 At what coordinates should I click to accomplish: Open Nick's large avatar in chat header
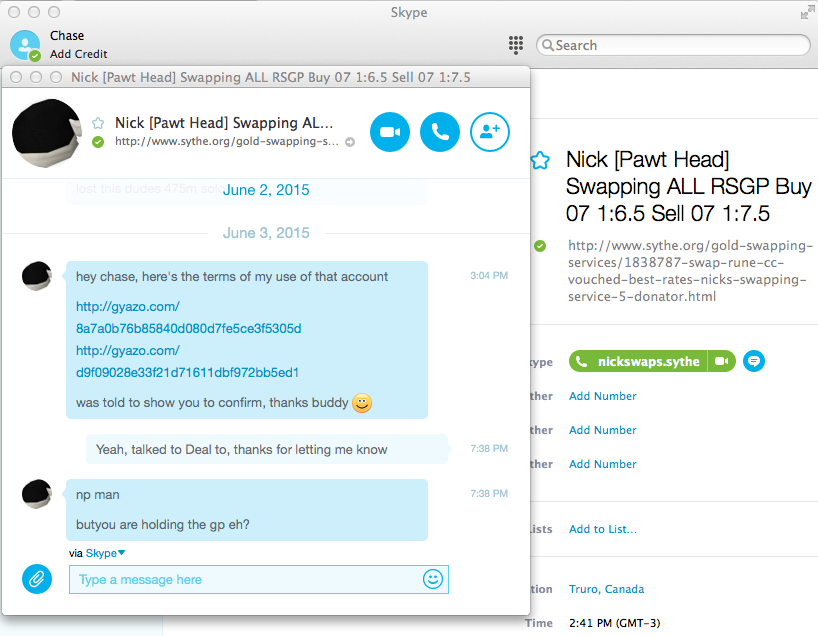[46, 133]
